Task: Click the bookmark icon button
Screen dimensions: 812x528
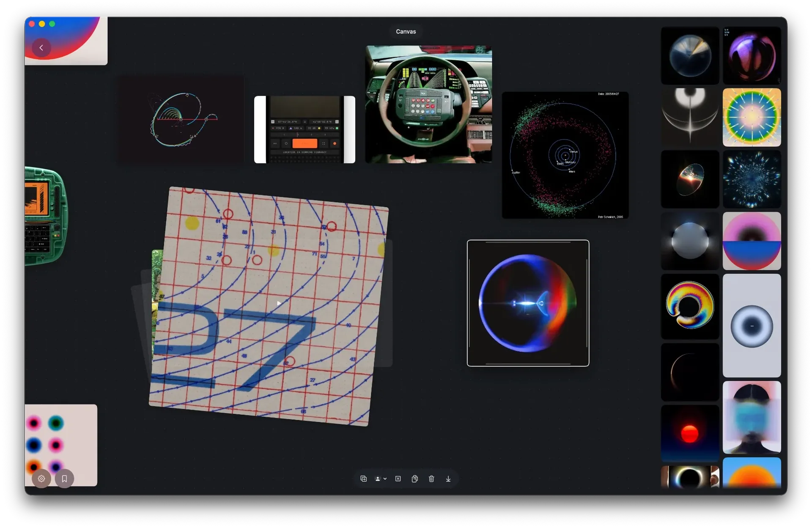Action: (64, 478)
